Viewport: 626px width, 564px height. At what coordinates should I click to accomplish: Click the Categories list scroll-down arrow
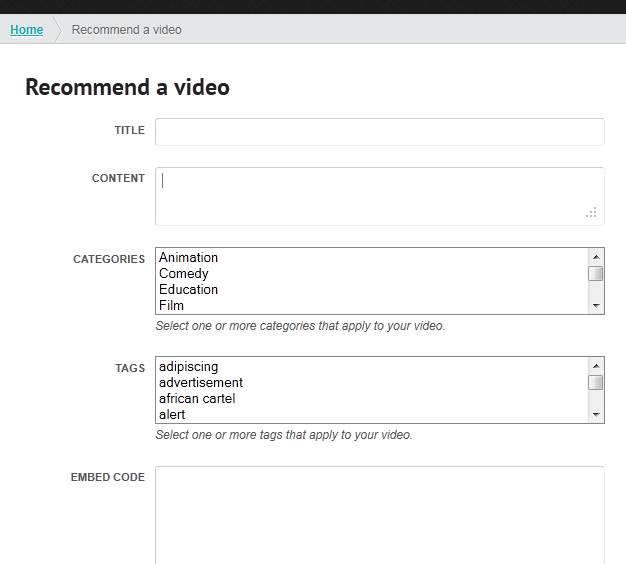596,305
